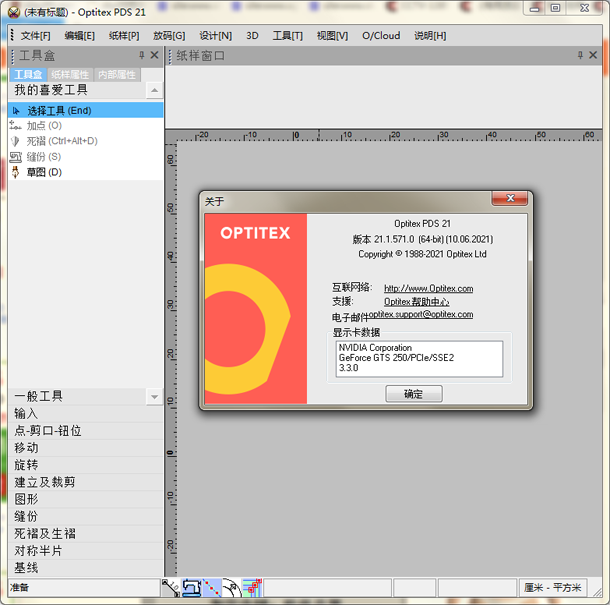Screen dimensions: 610x605
Task: Select the 选择工具 (End) arrow tool
Action: pyautogui.click(x=86, y=110)
